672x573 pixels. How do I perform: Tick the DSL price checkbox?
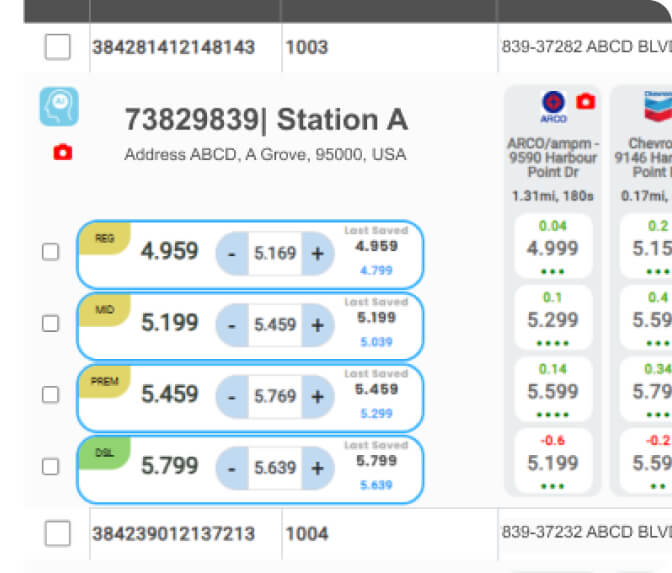point(51,466)
